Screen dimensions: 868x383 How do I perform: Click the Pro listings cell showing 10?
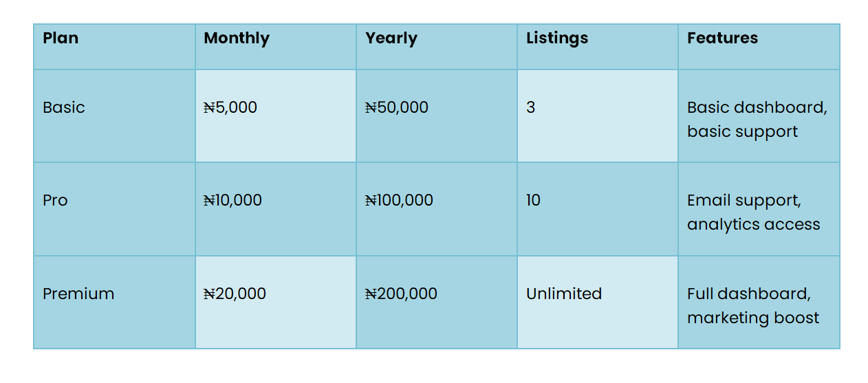click(x=598, y=210)
